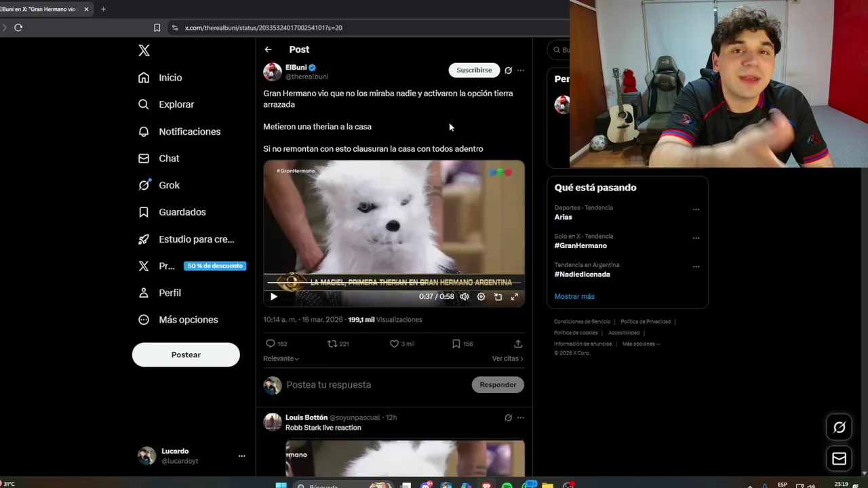The width and height of the screenshot is (868, 488).
Task: Open Relevante sort dropdown
Action: point(281,359)
